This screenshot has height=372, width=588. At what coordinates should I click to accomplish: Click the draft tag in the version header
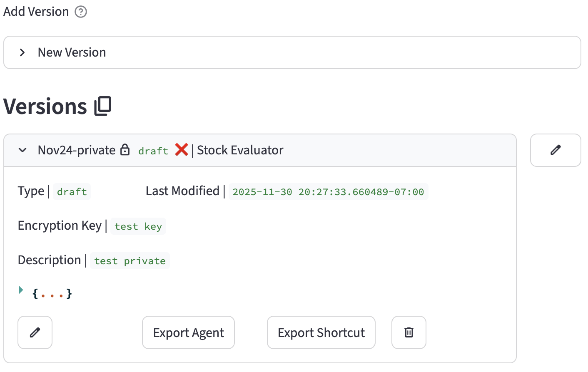[153, 151]
